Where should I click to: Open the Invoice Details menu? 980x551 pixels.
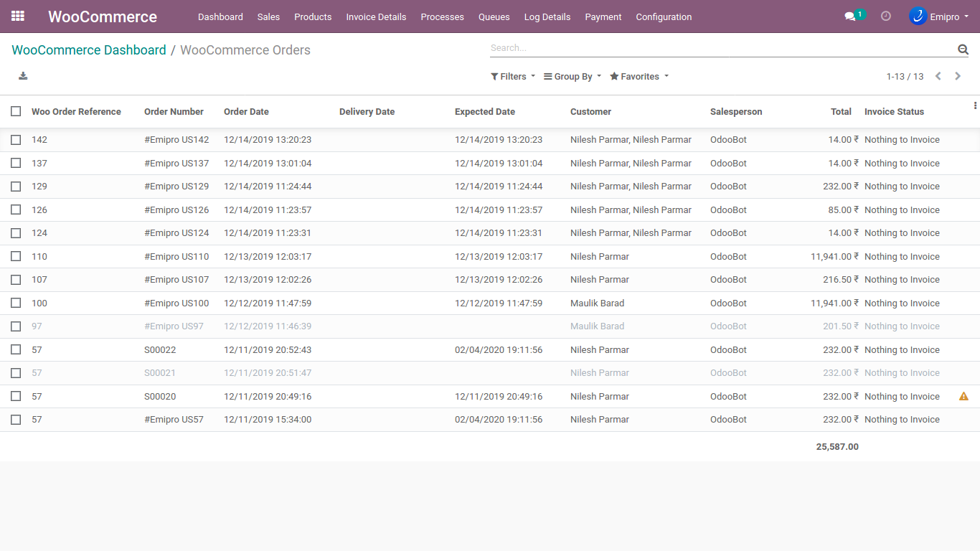coord(376,17)
